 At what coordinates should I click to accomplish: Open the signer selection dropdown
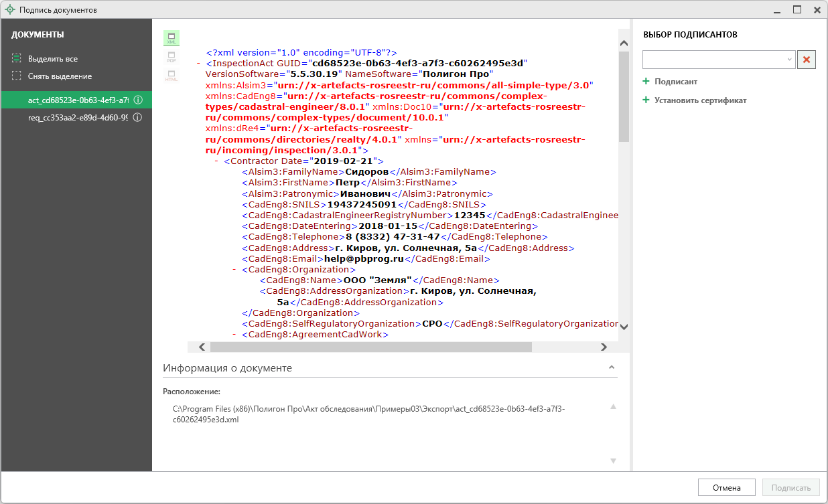[x=788, y=60]
